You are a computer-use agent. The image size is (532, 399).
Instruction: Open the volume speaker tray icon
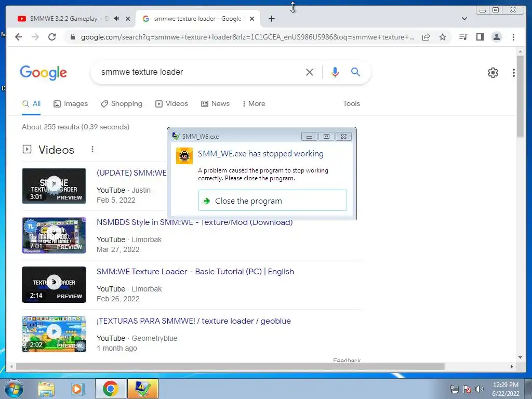pyautogui.click(x=479, y=389)
